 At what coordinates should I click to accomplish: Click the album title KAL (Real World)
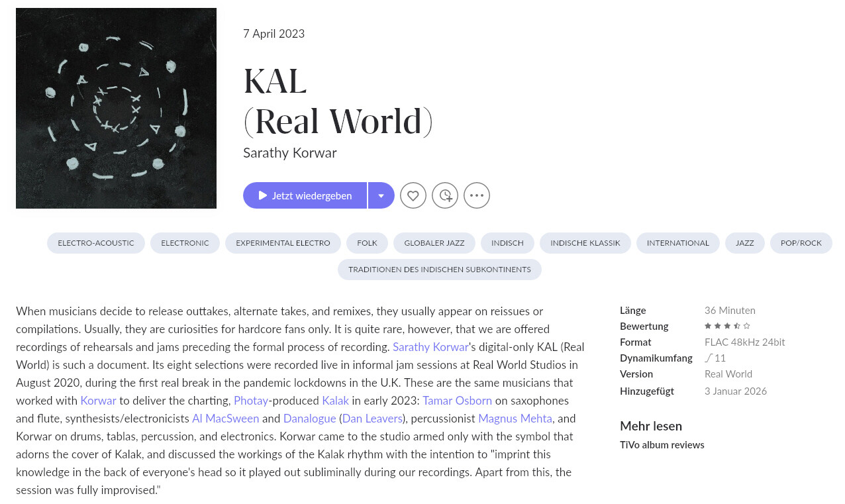(338, 101)
